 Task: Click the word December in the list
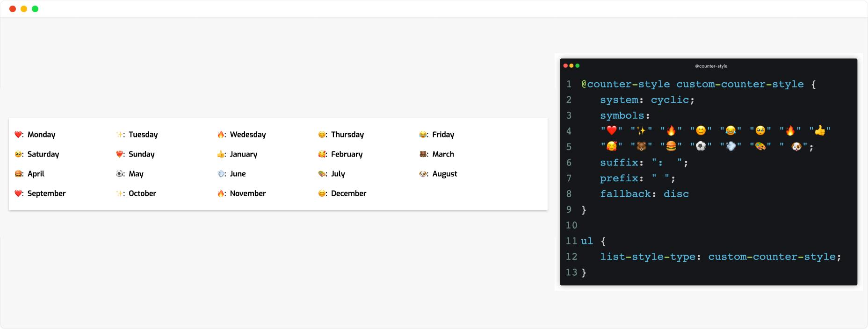[349, 193]
